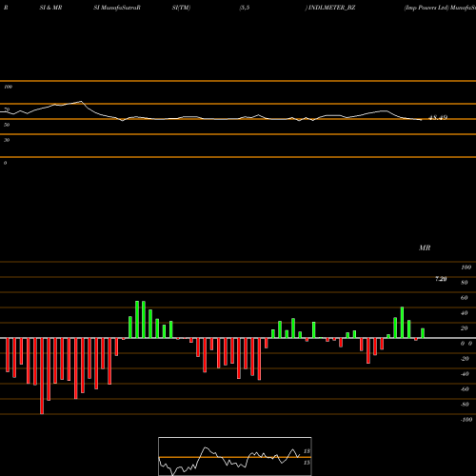This screenshot has width=476, height=476.
Task: Click the SI & MR header text
Action: (50, 8)
